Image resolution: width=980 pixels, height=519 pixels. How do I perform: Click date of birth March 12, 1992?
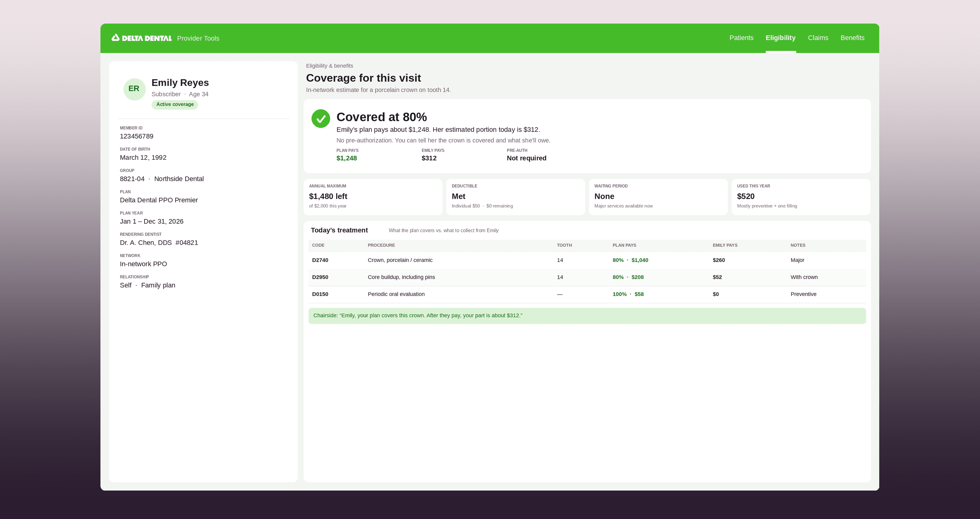143,157
